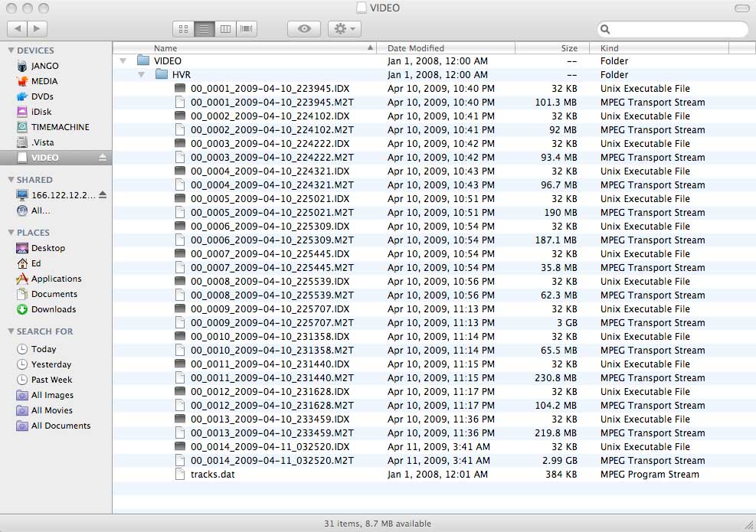Open the Applications folder in sidebar
The height and width of the screenshot is (532, 756).
pos(56,279)
